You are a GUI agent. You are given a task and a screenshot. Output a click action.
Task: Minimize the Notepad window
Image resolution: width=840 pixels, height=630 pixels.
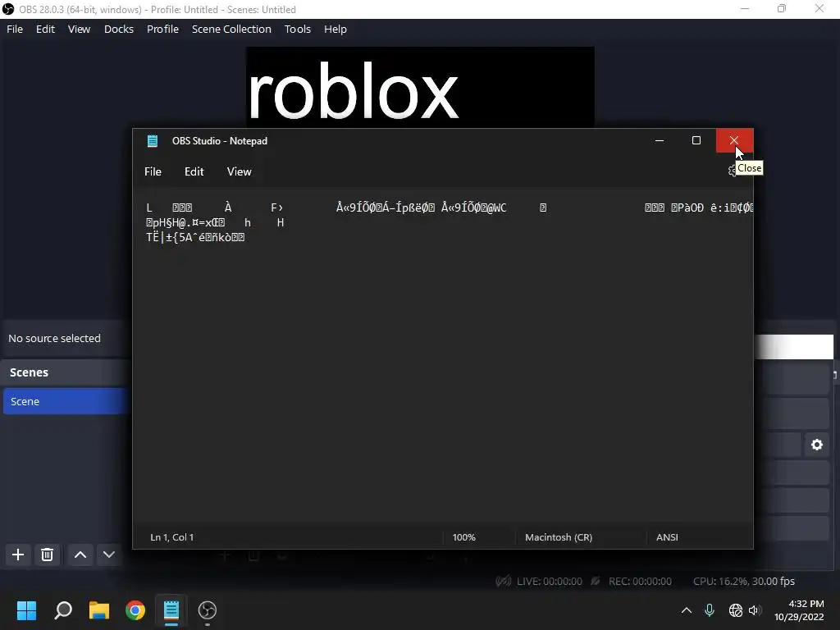click(x=660, y=140)
